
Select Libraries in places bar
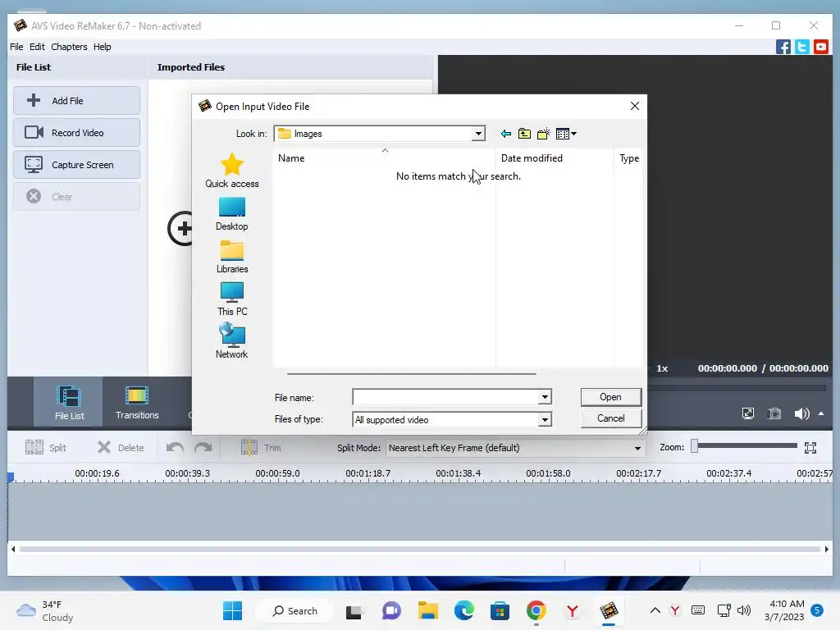(232, 257)
